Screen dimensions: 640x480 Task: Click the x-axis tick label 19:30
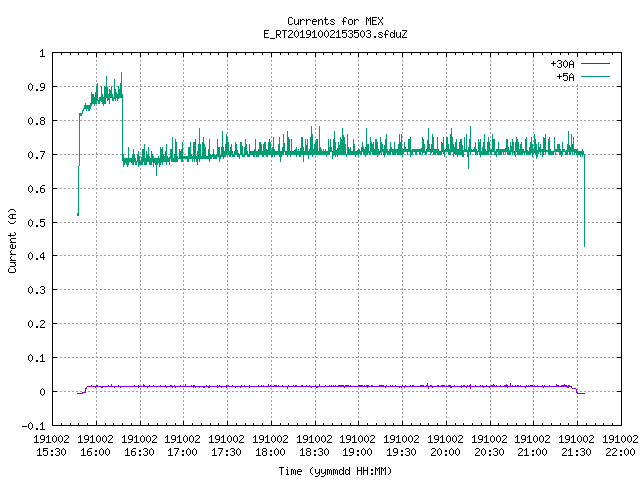(402, 452)
